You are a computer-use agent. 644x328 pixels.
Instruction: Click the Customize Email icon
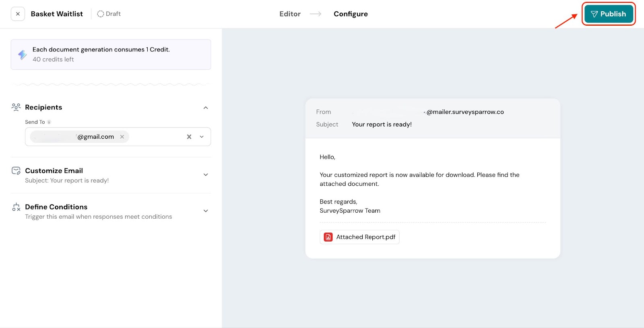coord(16,171)
